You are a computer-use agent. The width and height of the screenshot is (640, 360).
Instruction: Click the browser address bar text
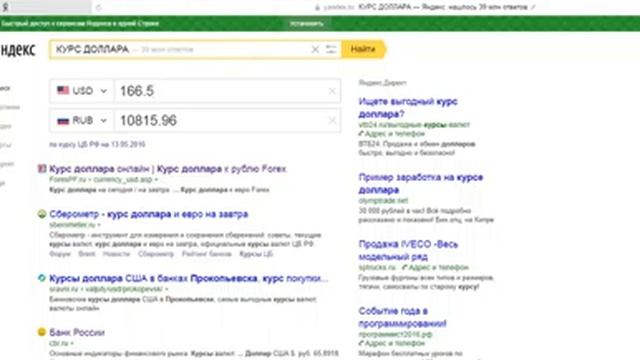point(443,7)
